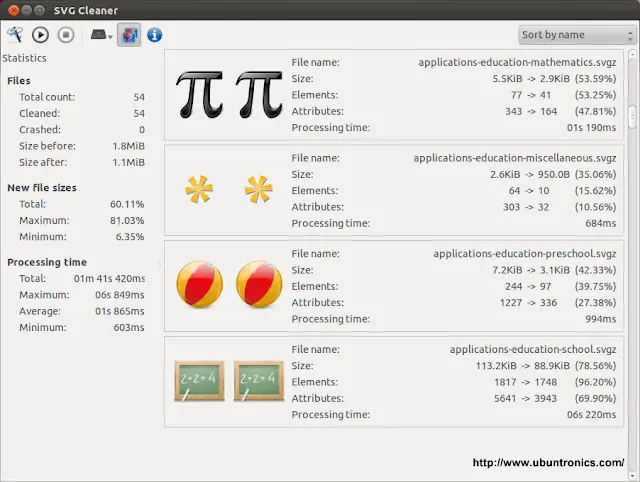Open the cleaning wizard icon
Screen dimensions: 640x482
tap(15, 35)
